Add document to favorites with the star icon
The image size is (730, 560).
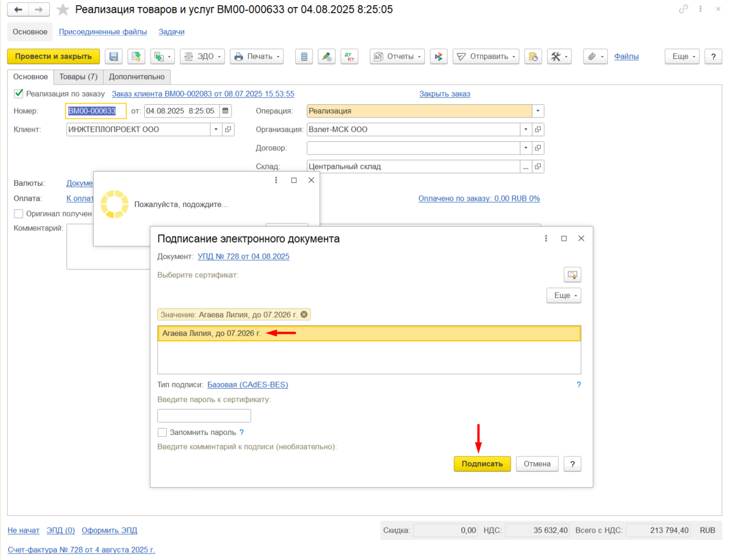click(x=63, y=10)
